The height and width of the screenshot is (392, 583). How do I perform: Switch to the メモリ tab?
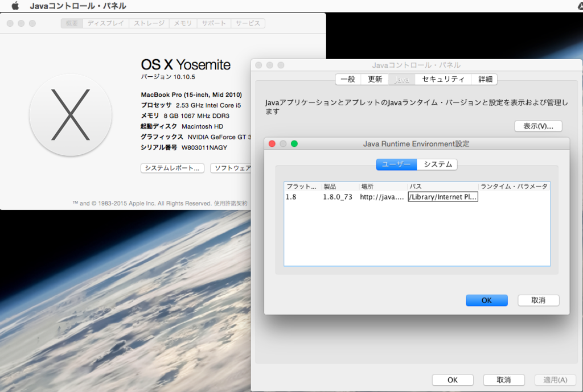pos(183,23)
